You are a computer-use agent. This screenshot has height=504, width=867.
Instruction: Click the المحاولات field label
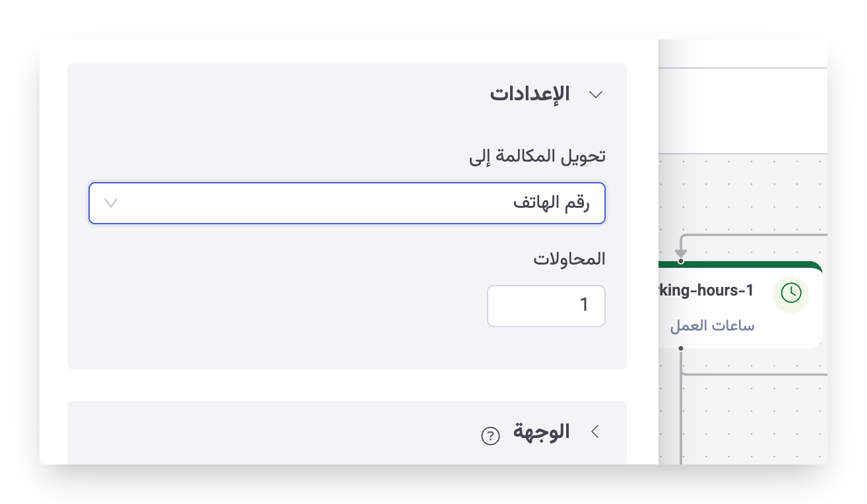569,259
